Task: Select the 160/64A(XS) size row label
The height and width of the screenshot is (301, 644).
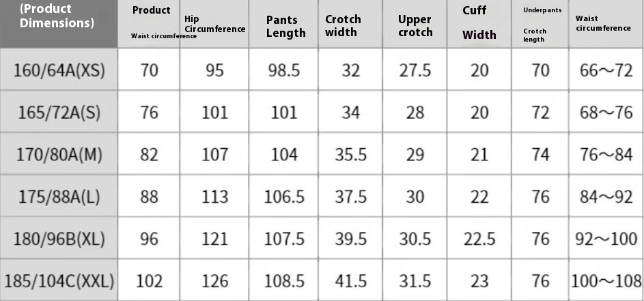Action: 59,70
